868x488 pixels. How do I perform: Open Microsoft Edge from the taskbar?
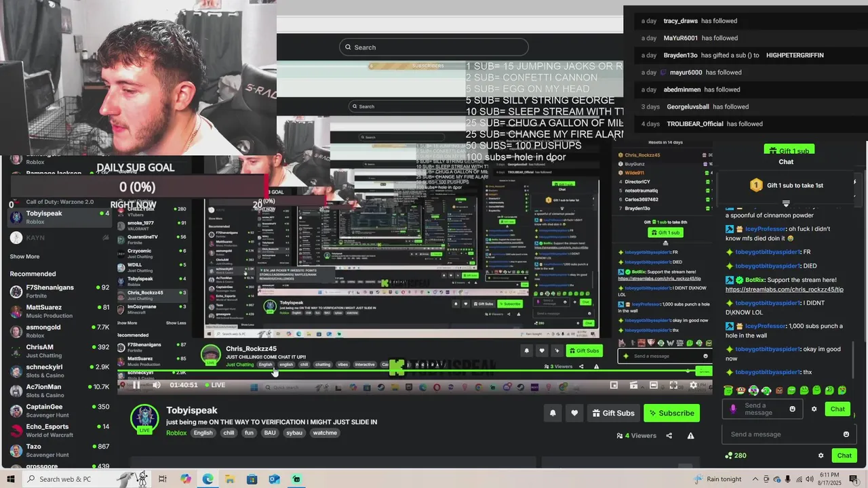208,479
